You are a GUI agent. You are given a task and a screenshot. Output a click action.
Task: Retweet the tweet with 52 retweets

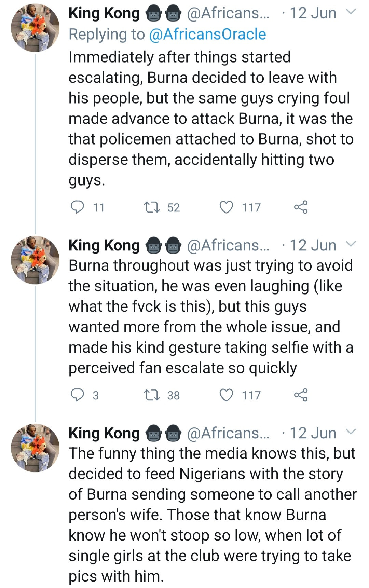coord(150,207)
